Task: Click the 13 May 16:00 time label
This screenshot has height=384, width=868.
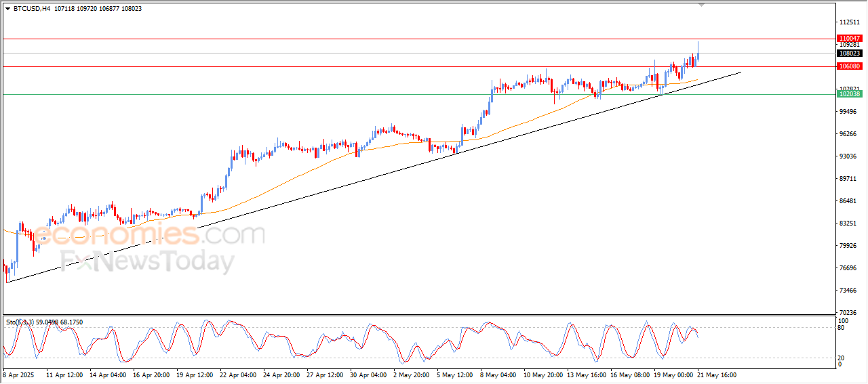Action: point(585,374)
